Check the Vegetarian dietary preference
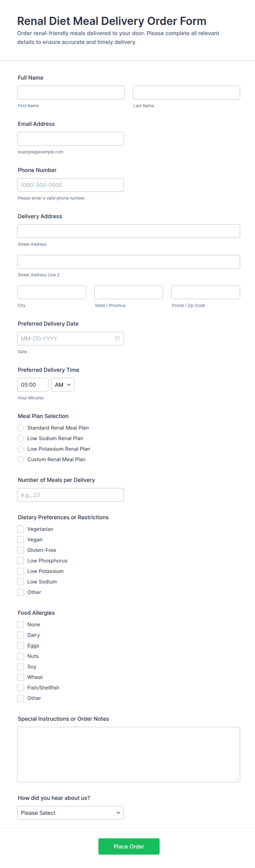 click(x=20, y=529)
